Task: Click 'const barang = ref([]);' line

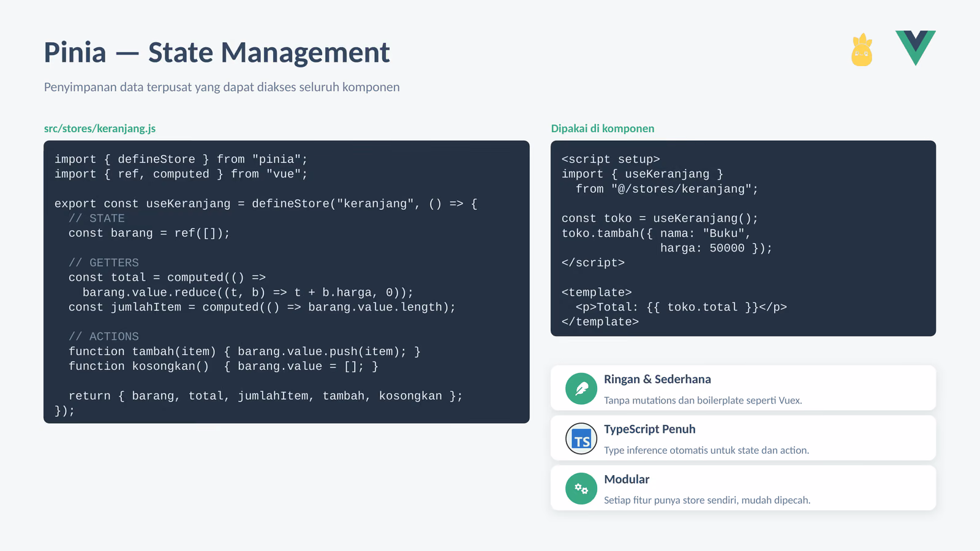Action: [x=149, y=233]
